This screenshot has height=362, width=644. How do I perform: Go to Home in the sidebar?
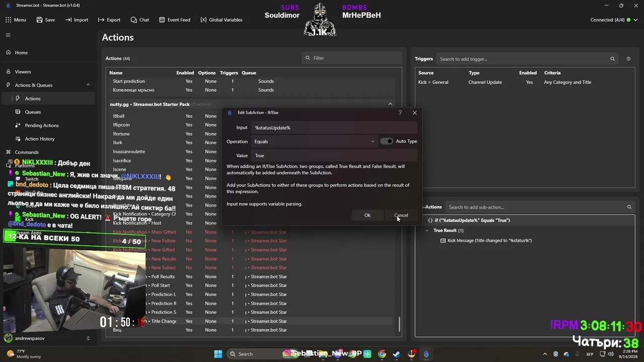pyautogui.click(x=21, y=53)
